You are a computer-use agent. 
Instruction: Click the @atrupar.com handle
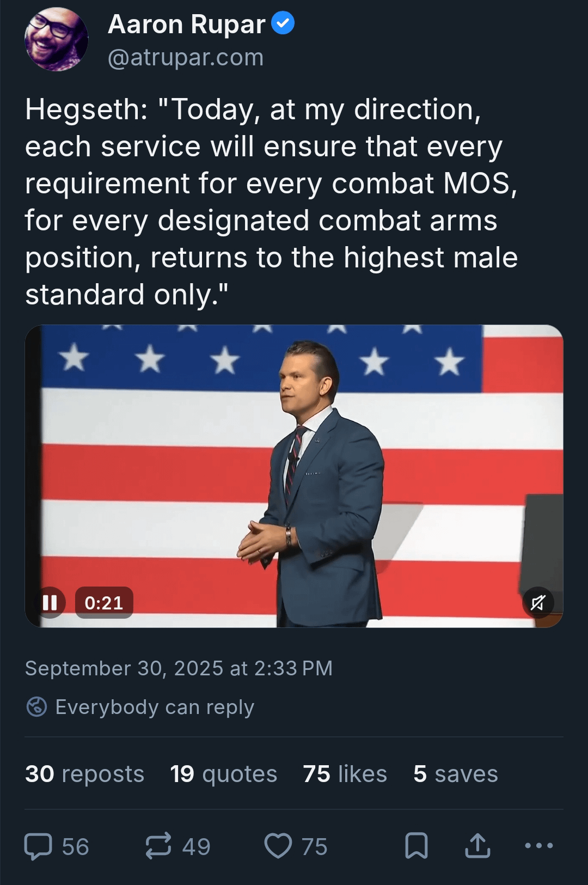coord(186,57)
